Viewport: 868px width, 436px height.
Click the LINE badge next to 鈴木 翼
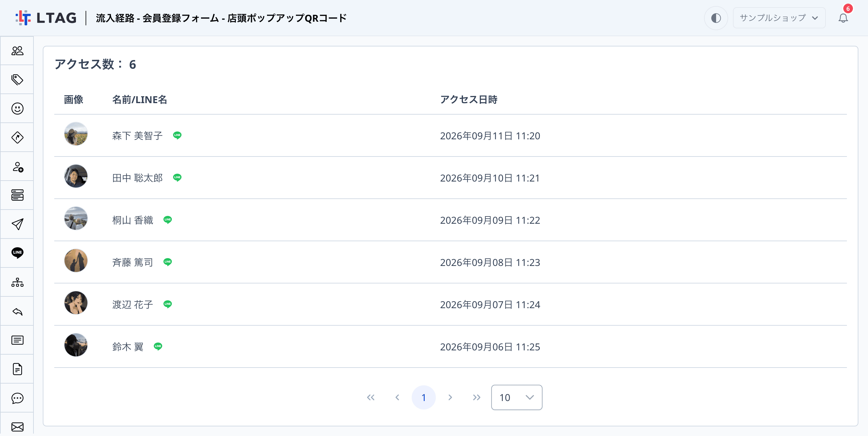(158, 346)
